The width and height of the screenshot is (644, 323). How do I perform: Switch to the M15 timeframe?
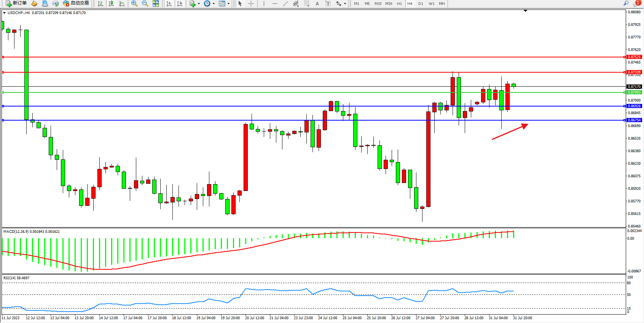tap(378, 3)
